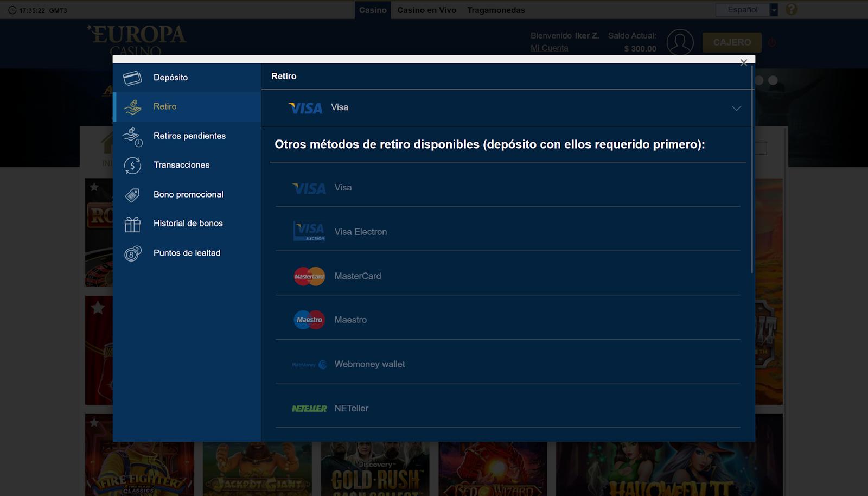This screenshot has width=868, height=496.
Task: Click the Retiros pendientes icon
Action: point(132,136)
